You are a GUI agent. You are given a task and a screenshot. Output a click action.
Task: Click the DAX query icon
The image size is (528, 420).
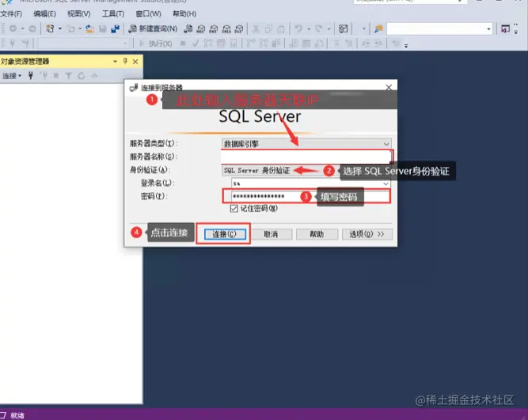point(239,29)
